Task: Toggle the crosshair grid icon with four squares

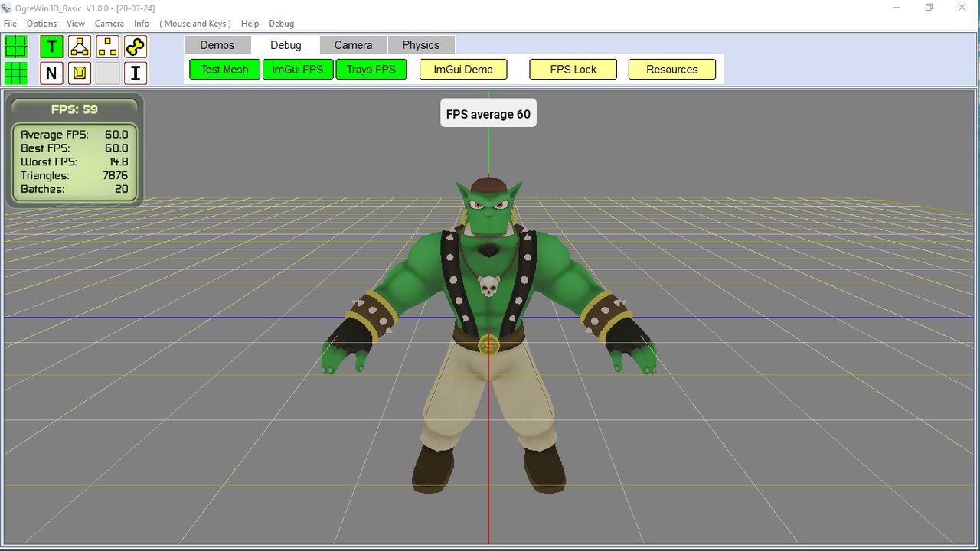Action: (16, 47)
